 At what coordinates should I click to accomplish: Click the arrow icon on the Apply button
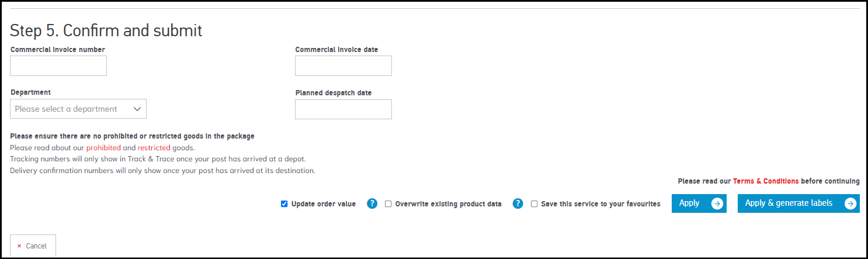coord(717,203)
